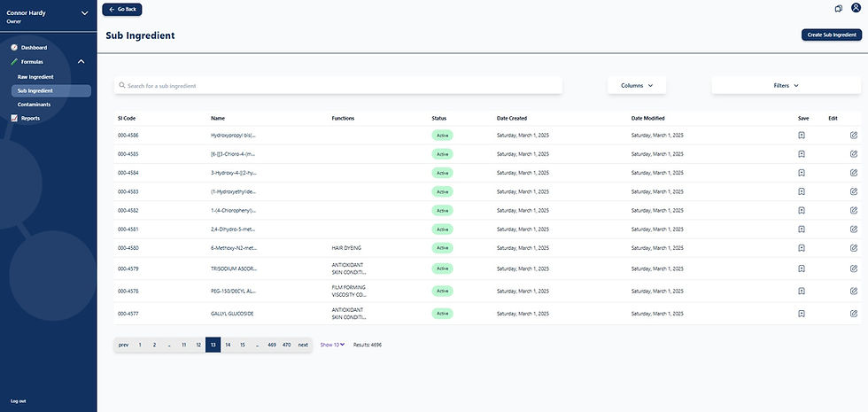
Task: Jump to pagination page 469
Action: tap(272, 345)
